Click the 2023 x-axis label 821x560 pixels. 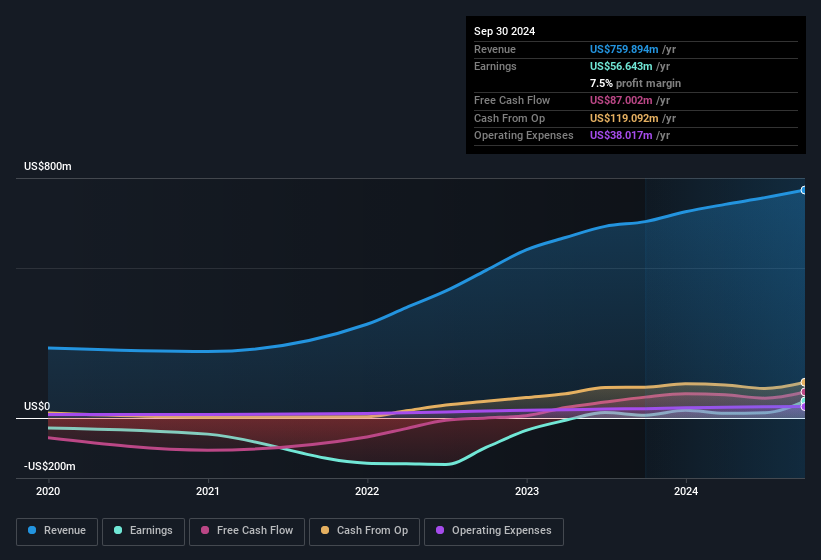click(x=527, y=491)
